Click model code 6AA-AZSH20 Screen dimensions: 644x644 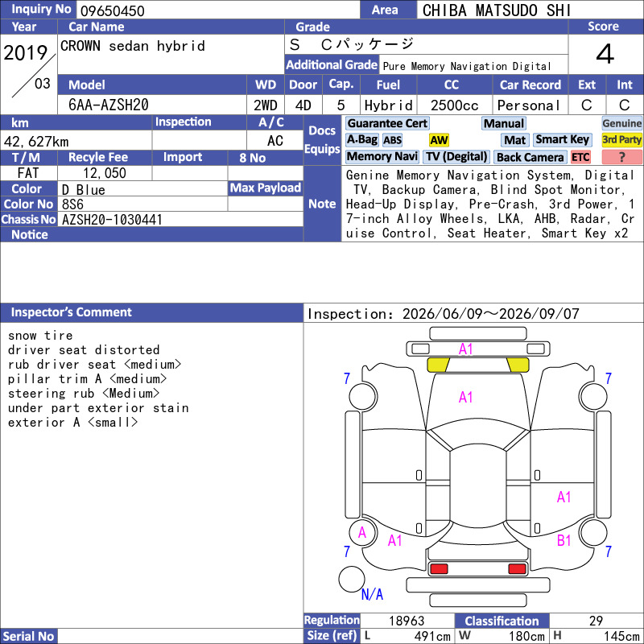[x=109, y=105]
